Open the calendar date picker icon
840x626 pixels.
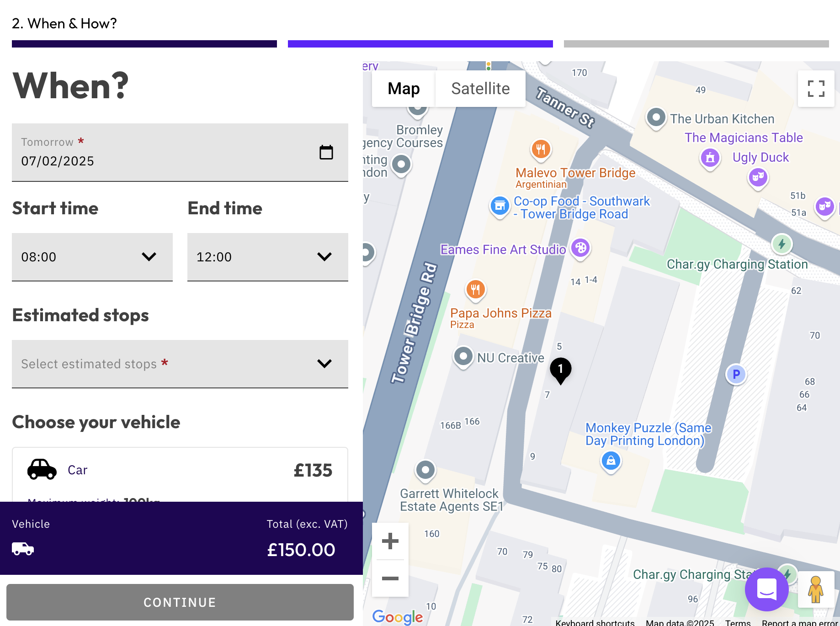click(x=326, y=152)
